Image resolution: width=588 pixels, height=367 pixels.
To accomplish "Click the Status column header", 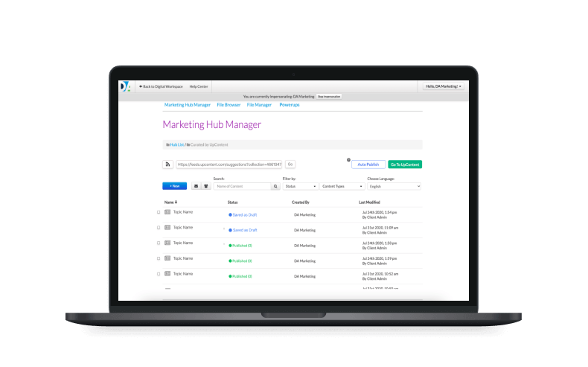I will (232, 202).
